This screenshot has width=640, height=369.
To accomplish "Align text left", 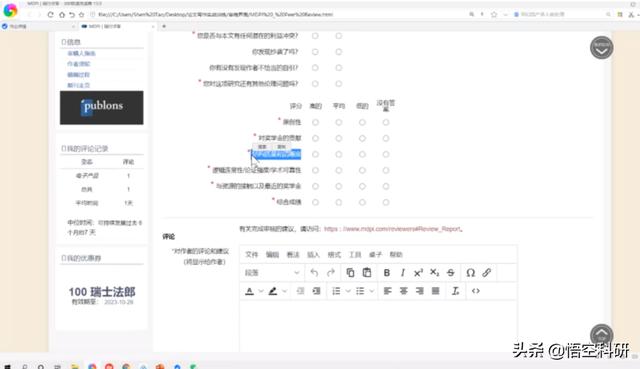I will [x=387, y=291].
